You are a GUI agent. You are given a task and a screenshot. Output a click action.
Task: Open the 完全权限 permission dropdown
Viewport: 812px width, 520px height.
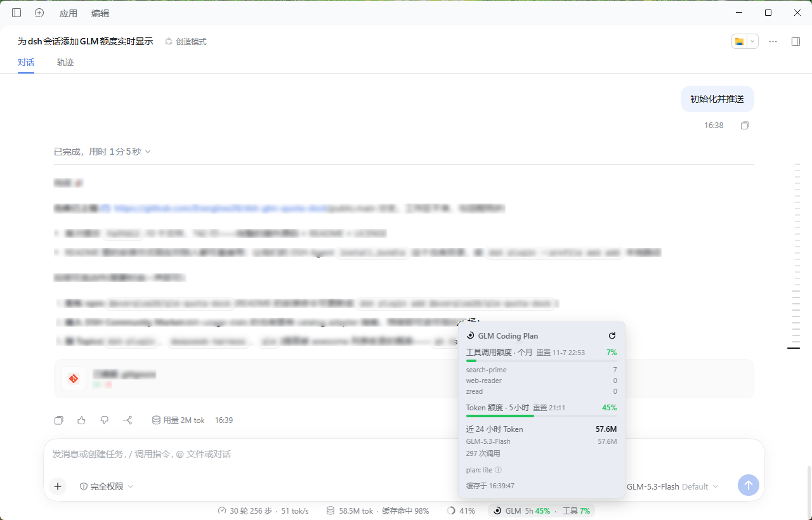coord(107,486)
